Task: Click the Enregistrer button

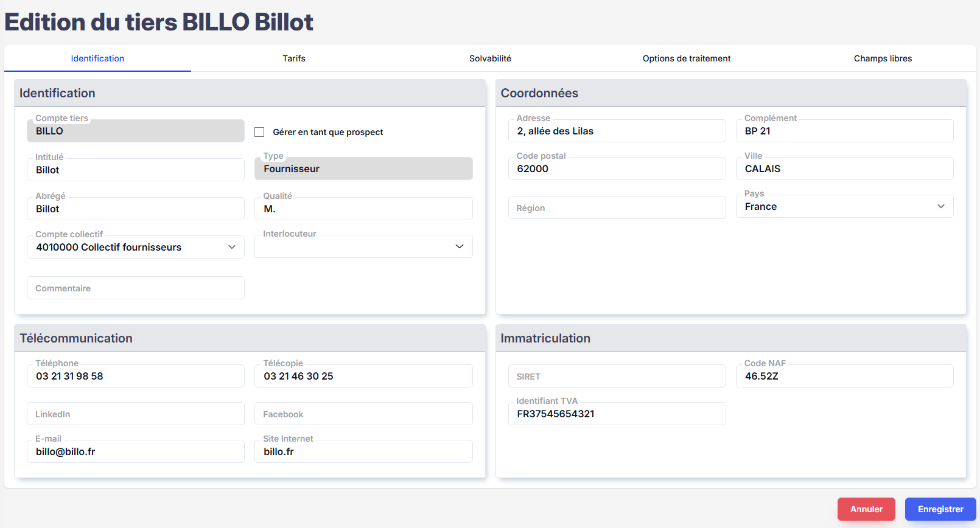Action: [x=940, y=509]
